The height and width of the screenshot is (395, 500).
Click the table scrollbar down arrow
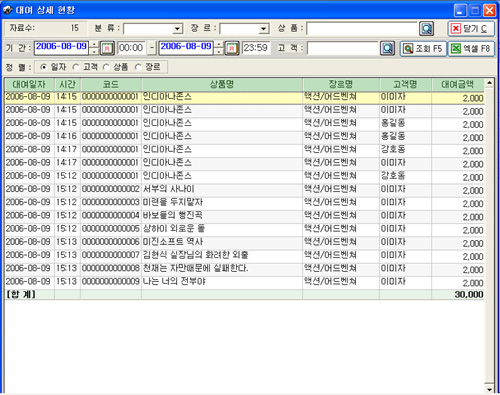[x=489, y=389]
